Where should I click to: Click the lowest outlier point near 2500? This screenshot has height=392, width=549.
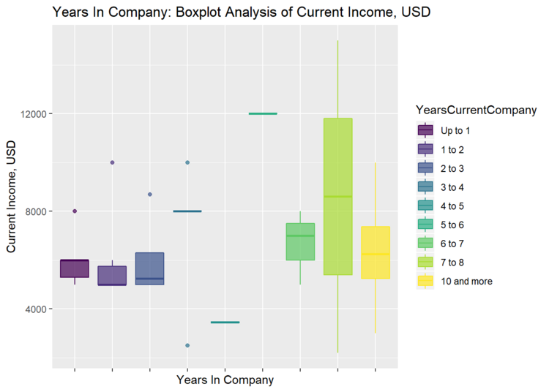pos(187,345)
